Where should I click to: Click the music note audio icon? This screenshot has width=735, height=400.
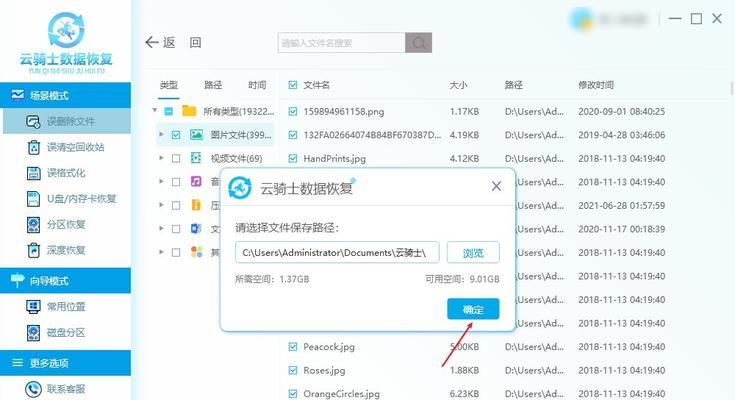click(x=196, y=181)
